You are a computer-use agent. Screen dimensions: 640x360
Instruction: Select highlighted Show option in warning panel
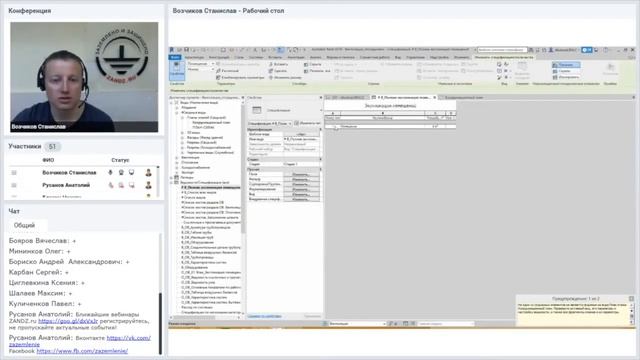(566, 65)
